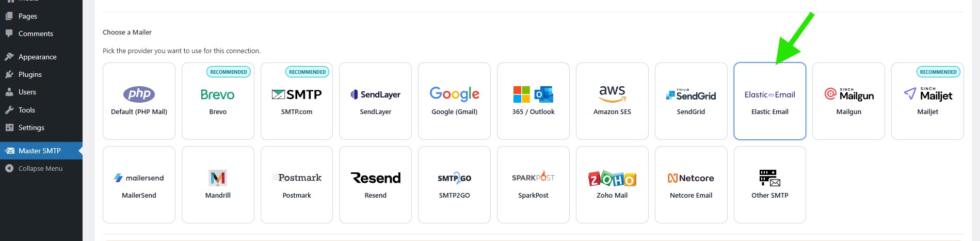Image resolution: width=980 pixels, height=241 pixels.
Task: Pick the Postmark mailer card
Action: (297, 185)
